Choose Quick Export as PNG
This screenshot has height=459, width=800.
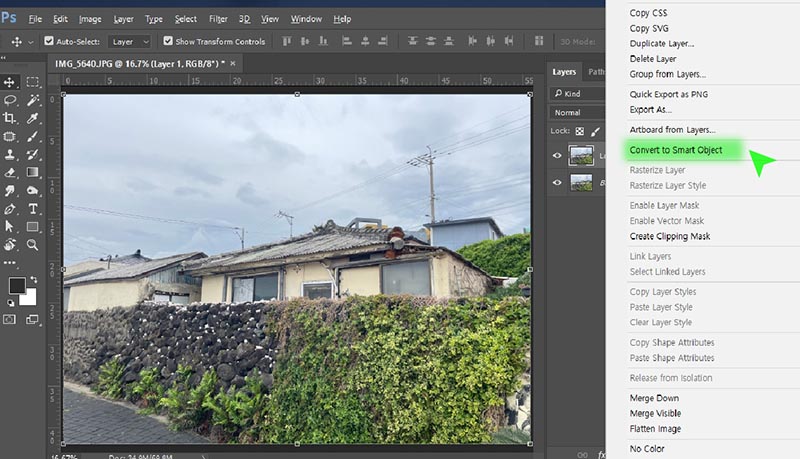click(668, 94)
